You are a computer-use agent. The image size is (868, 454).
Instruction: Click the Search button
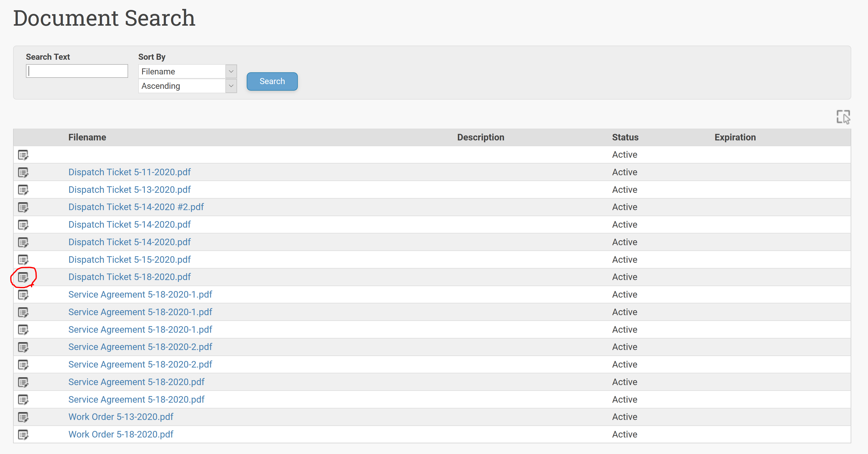272,81
